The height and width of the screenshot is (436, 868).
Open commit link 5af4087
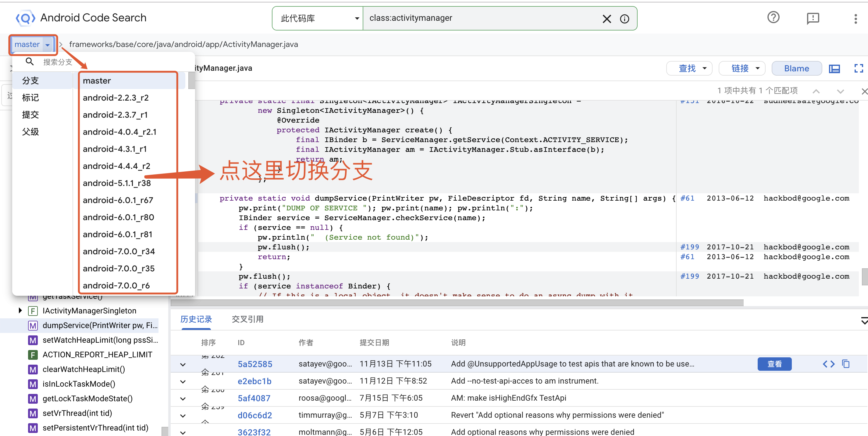[254, 398]
